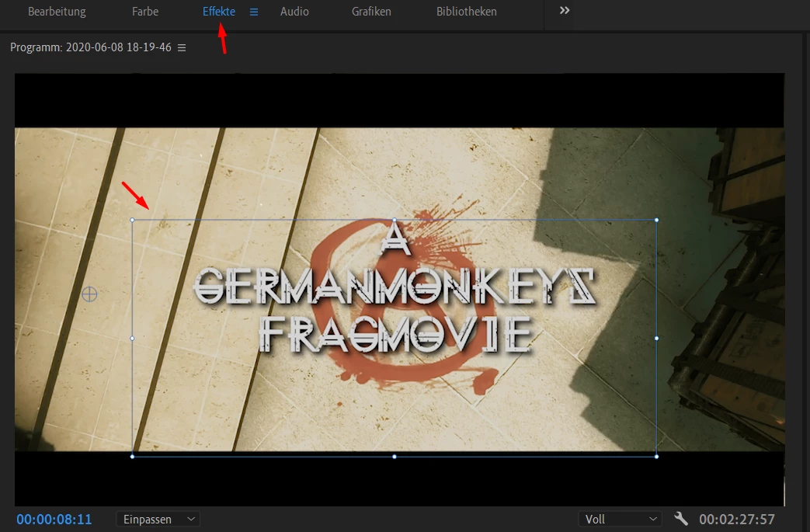Open the Voll playback resolution dropdown
Screen dimensions: 810x532
click(x=621, y=519)
